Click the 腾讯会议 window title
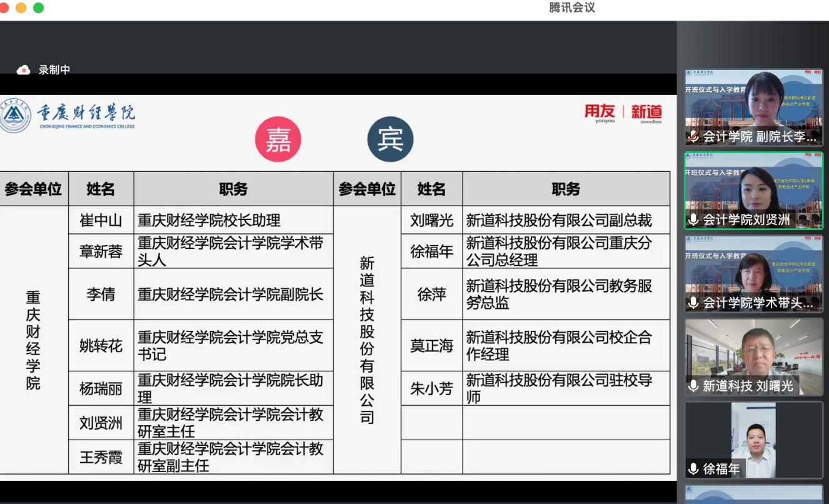 [x=571, y=8]
